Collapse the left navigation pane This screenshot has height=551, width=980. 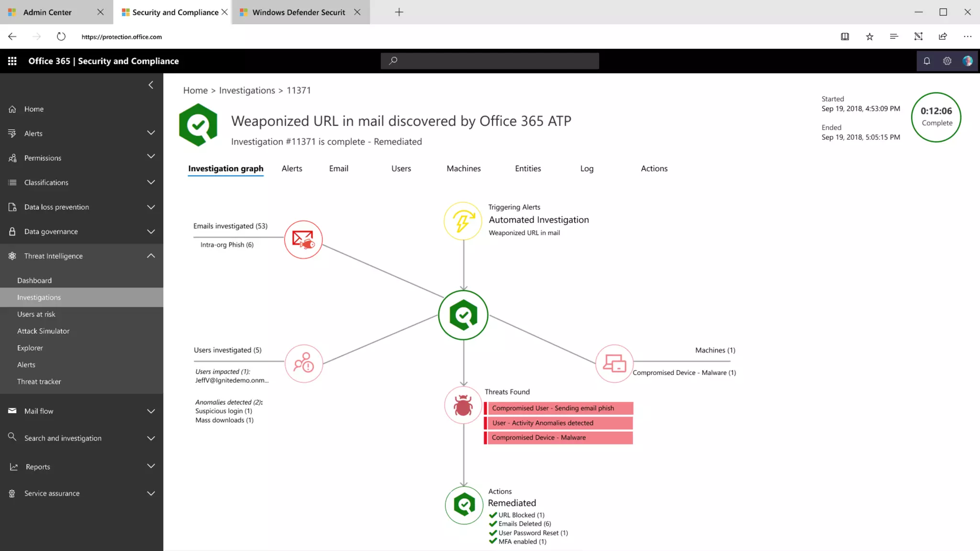151,85
